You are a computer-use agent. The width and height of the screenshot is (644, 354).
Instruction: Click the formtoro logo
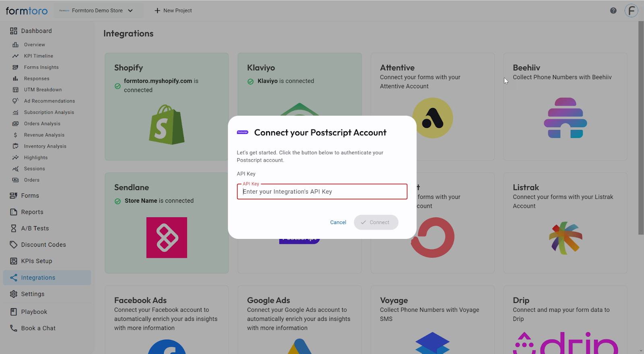pos(27,11)
